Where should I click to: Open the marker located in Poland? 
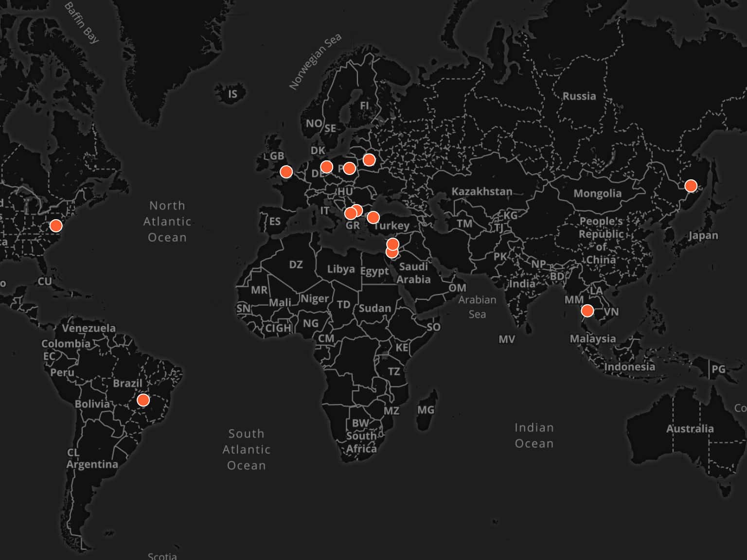point(349,169)
